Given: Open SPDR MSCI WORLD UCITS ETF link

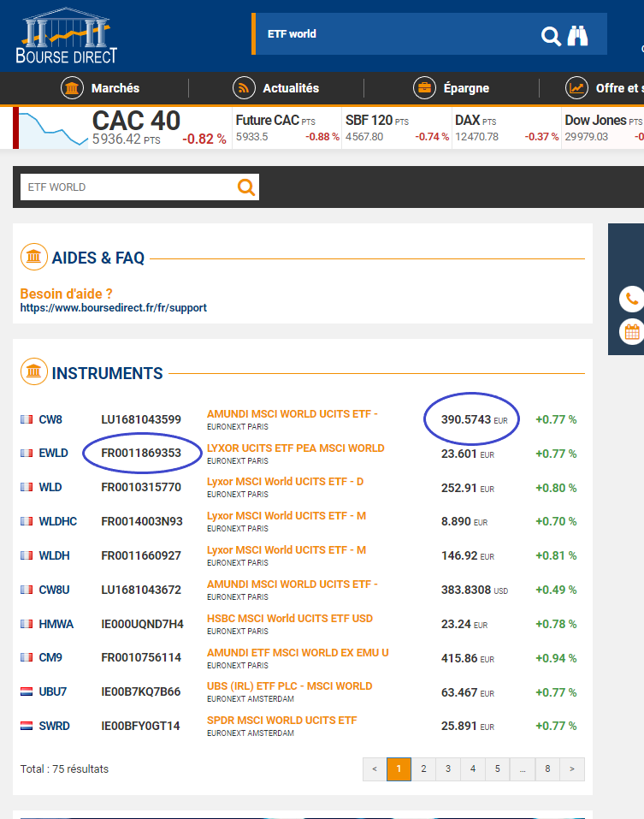Looking at the screenshot, I should click(x=281, y=721).
